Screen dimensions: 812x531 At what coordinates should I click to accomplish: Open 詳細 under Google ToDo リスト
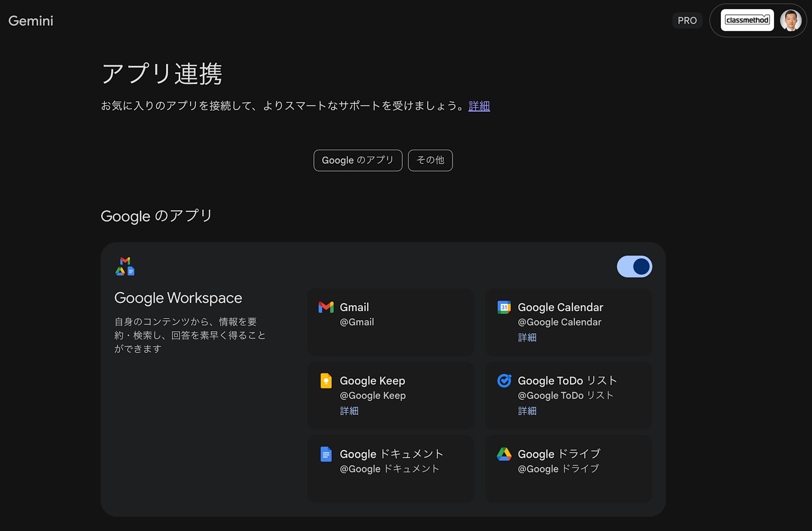[x=527, y=411]
